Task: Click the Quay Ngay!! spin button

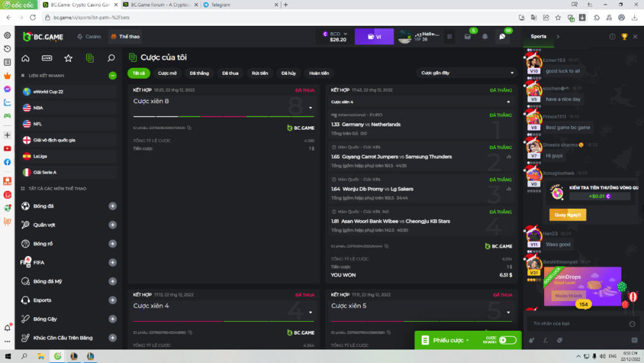Action: tap(567, 215)
